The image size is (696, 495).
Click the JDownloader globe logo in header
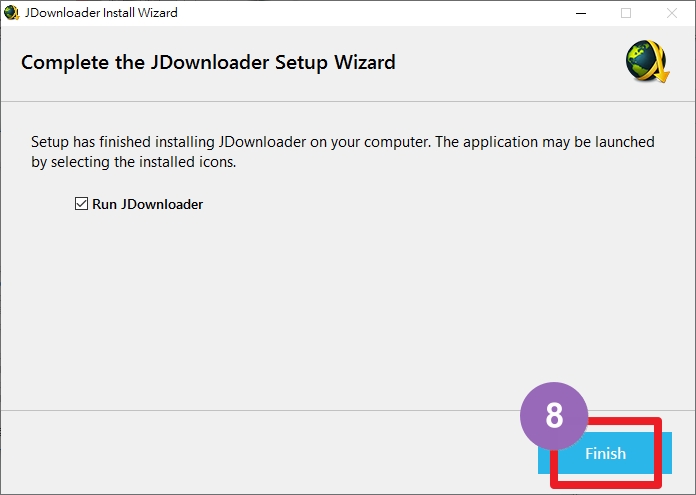[647, 61]
